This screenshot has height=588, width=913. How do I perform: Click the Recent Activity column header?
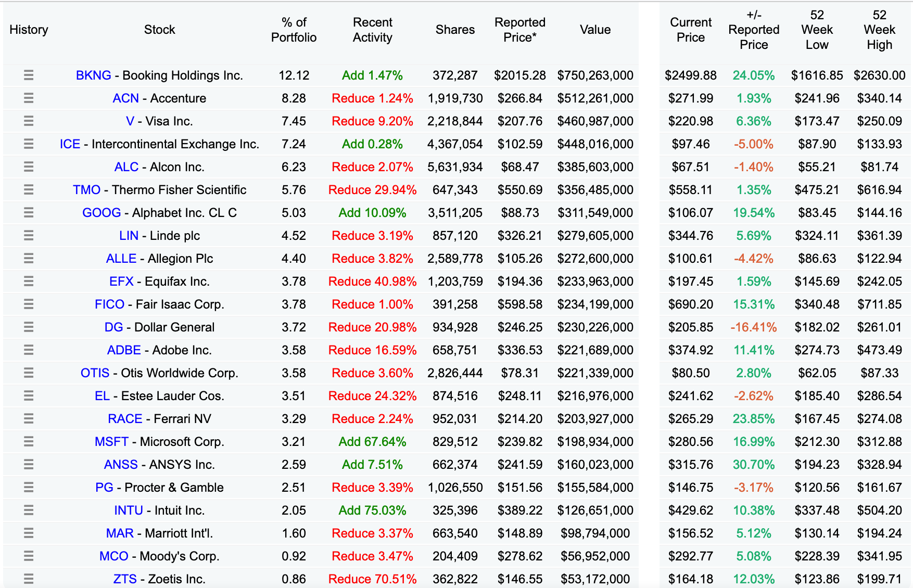pyautogui.click(x=373, y=30)
